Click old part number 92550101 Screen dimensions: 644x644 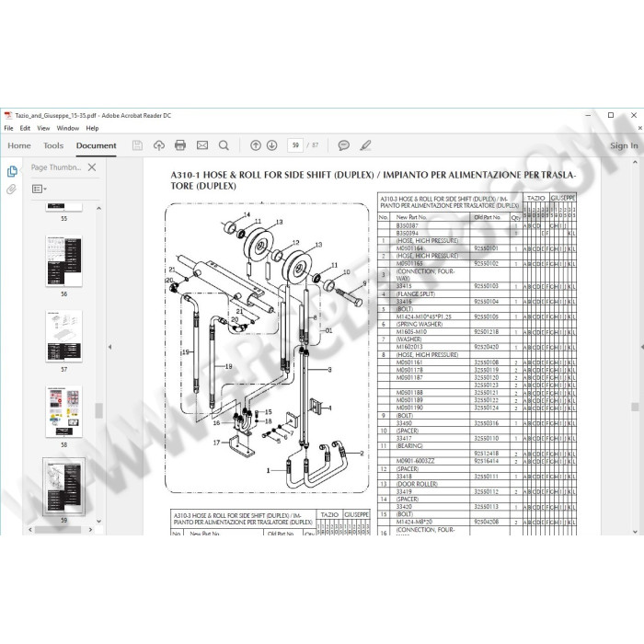point(487,248)
